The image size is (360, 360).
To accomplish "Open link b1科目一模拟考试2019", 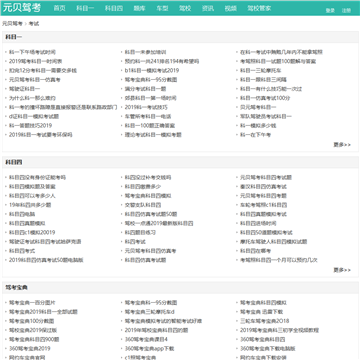I will click(x=152, y=70).
